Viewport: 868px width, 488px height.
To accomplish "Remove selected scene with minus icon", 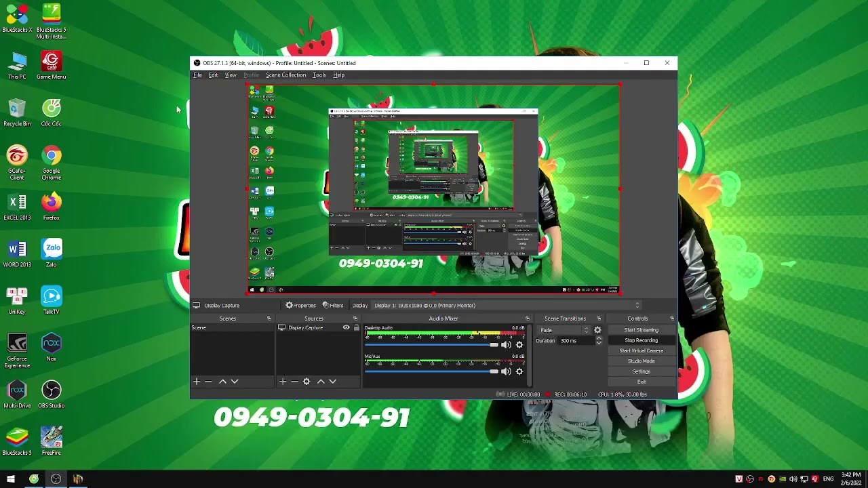I will 209,382.
